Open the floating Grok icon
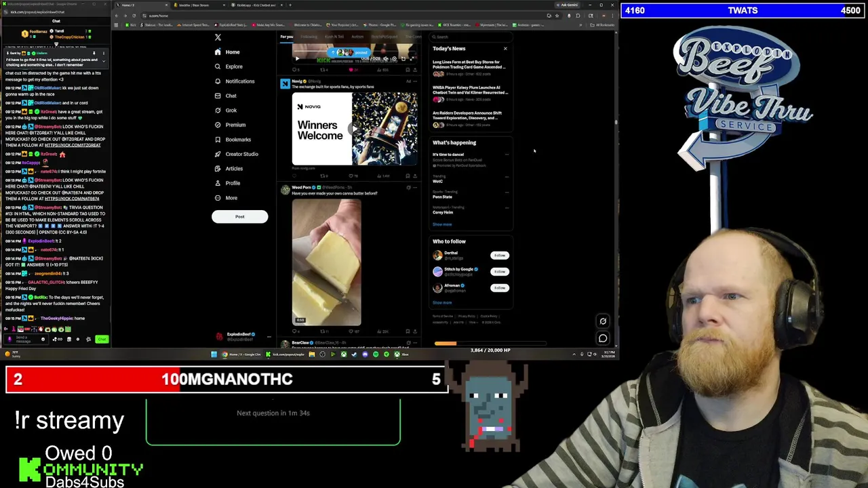Screen dimensions: 868x488 tap(603, 321)
